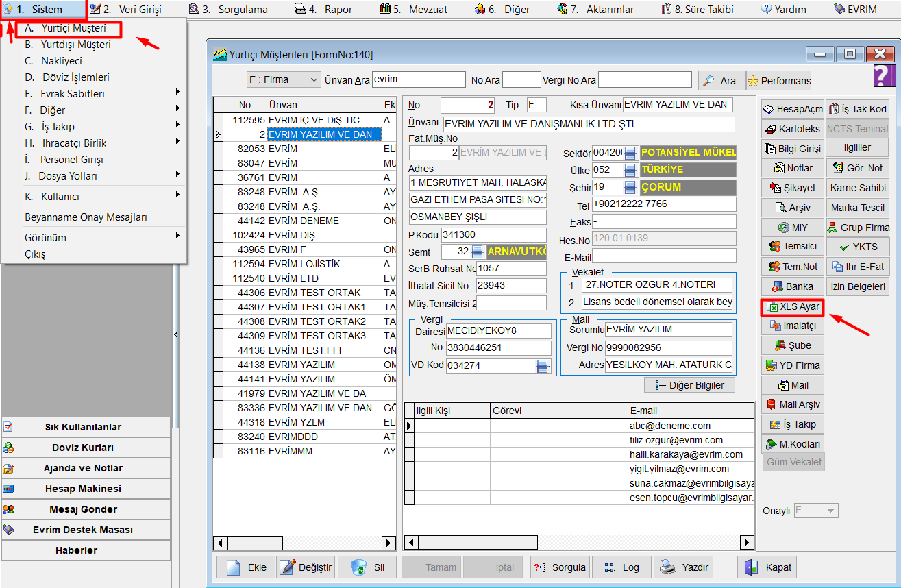Click Performans star button

[778, 80]
